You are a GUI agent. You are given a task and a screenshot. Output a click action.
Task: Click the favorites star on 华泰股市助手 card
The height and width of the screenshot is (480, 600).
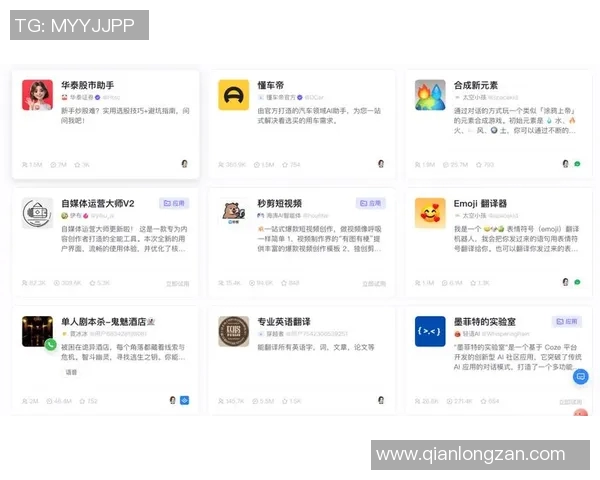[x=77, y=165]
